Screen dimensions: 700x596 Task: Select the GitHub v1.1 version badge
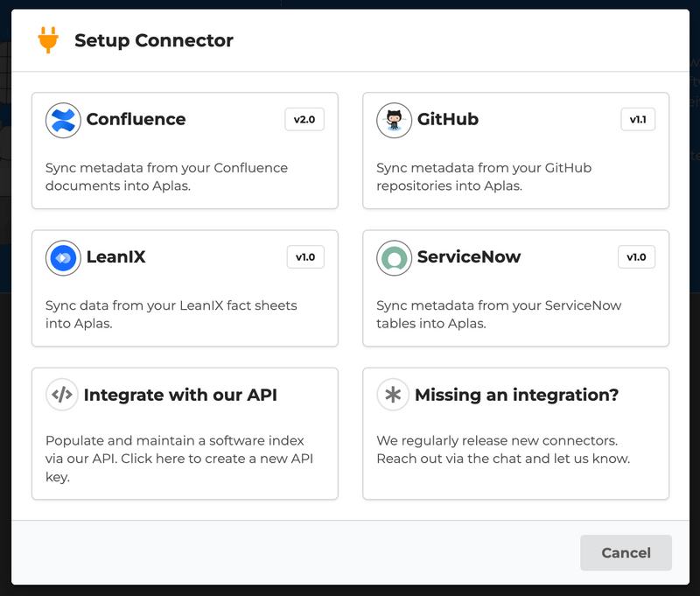638,120
